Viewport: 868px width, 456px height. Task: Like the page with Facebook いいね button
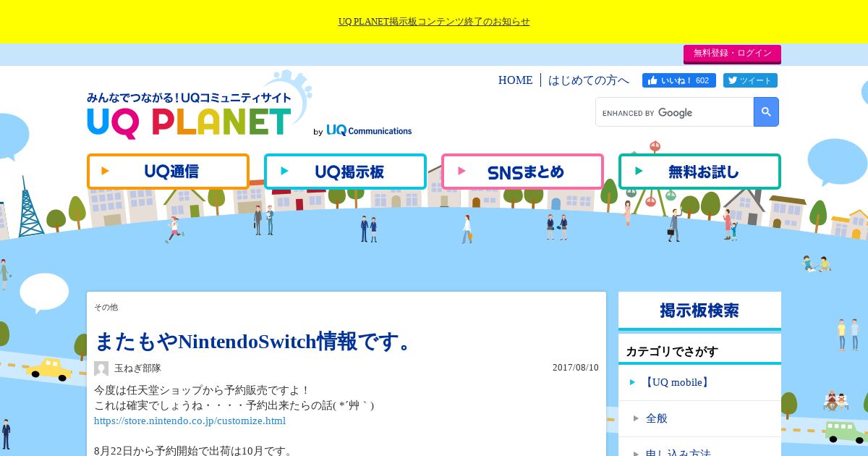pyautogui.click(x=679, y=80)
